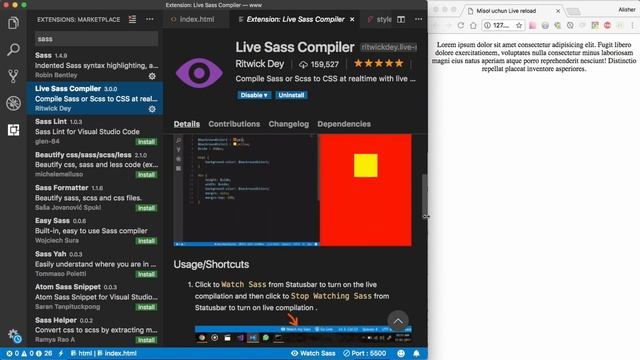This screenshot has height=360, width=640.
Task: Open the Changelog tab
Action: pyautogui.click(x=289, y=124)
